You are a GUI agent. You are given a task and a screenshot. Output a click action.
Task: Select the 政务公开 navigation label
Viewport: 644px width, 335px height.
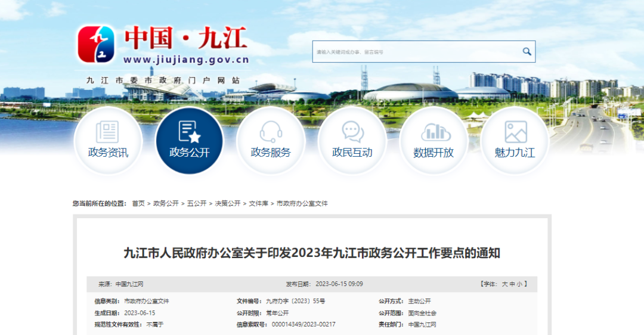[x=190, y=153]
